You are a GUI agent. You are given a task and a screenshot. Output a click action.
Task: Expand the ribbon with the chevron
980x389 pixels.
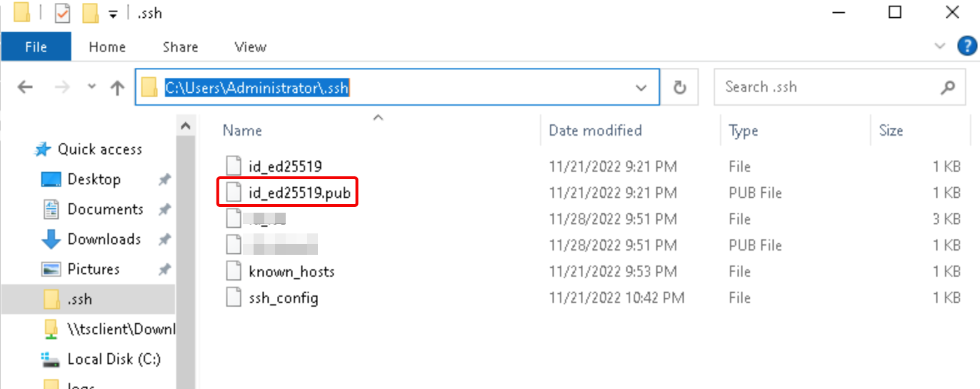click(940, 46)
